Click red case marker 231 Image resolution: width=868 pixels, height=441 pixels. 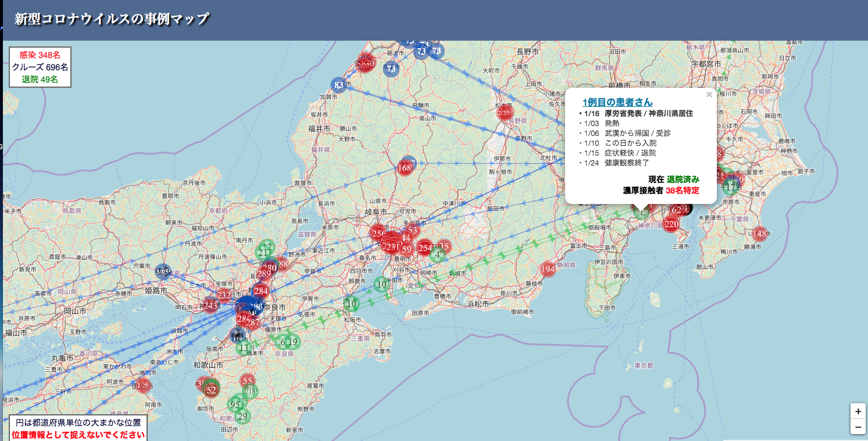392,246
